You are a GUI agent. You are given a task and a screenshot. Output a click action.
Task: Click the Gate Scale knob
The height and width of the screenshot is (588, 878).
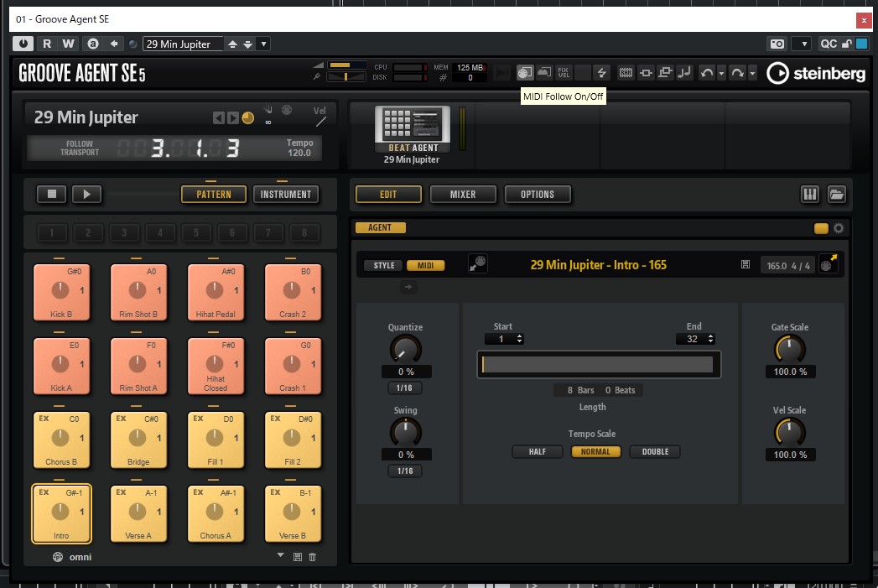coord(789,350)
